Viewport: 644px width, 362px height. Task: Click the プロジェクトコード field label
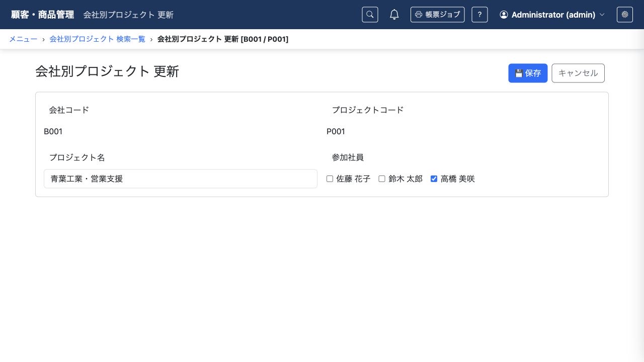(x=368, y=110)
